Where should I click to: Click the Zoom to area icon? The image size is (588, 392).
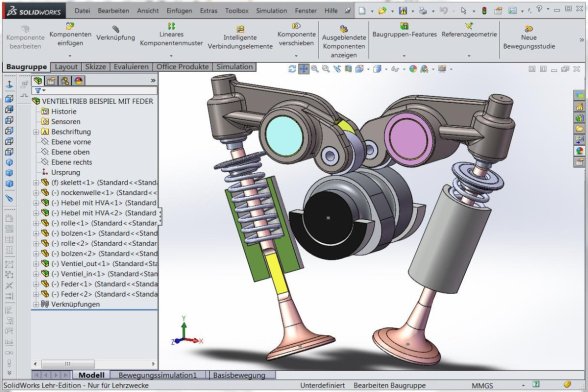326,69
